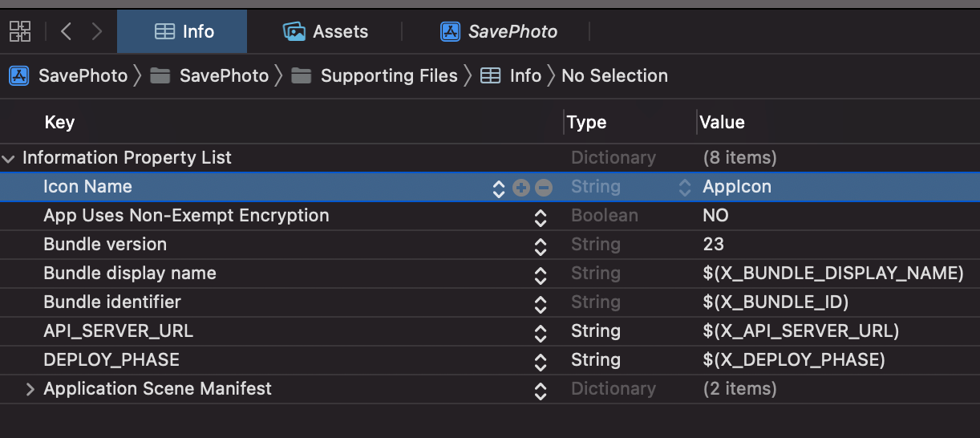Open key stepper for DEPLOY_PHASE row
This screenshot has height=438, width=980.
(541, 361)
